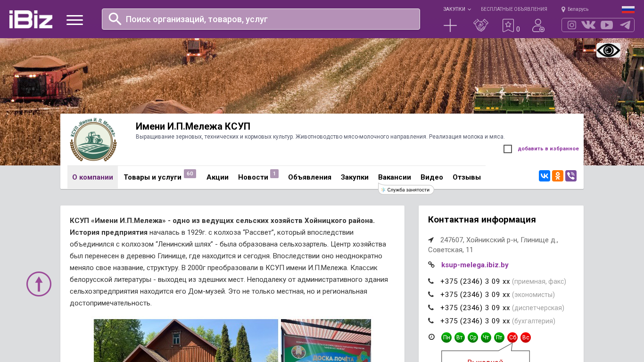Select Tuesday (Вт) schedule day
644x362 pixels.
click(x=460, y=337)
